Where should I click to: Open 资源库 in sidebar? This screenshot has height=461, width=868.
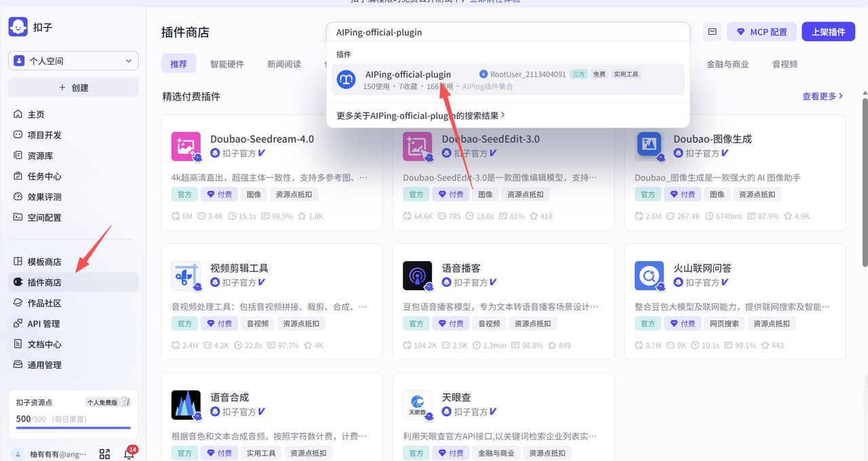pos(73,155)
